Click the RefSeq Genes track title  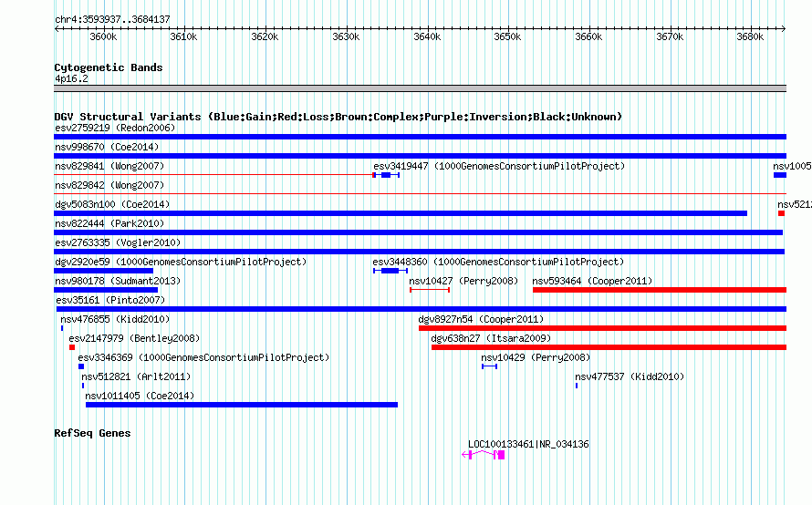click(x=92, y=433)
